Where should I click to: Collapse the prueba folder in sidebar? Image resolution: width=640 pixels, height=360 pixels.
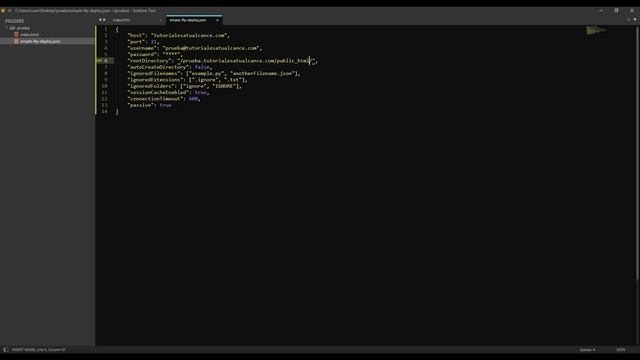(x=7, y=28)
